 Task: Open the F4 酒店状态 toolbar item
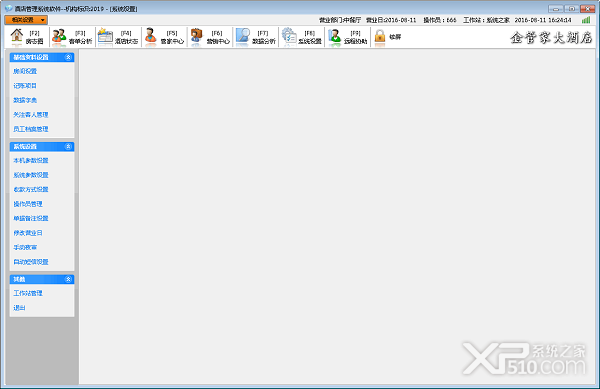click(x=118, y=37)
